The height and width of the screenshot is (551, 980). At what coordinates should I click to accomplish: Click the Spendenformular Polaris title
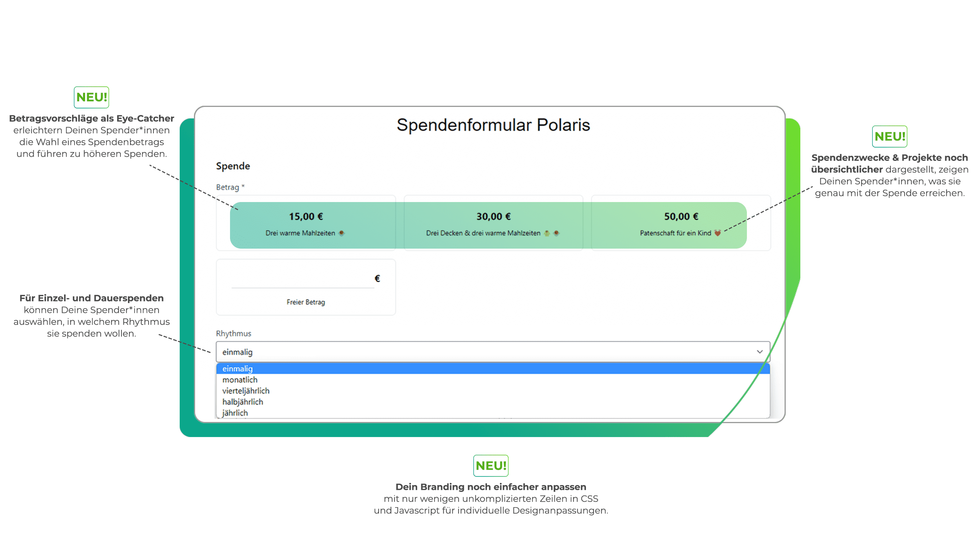point(493,126)
